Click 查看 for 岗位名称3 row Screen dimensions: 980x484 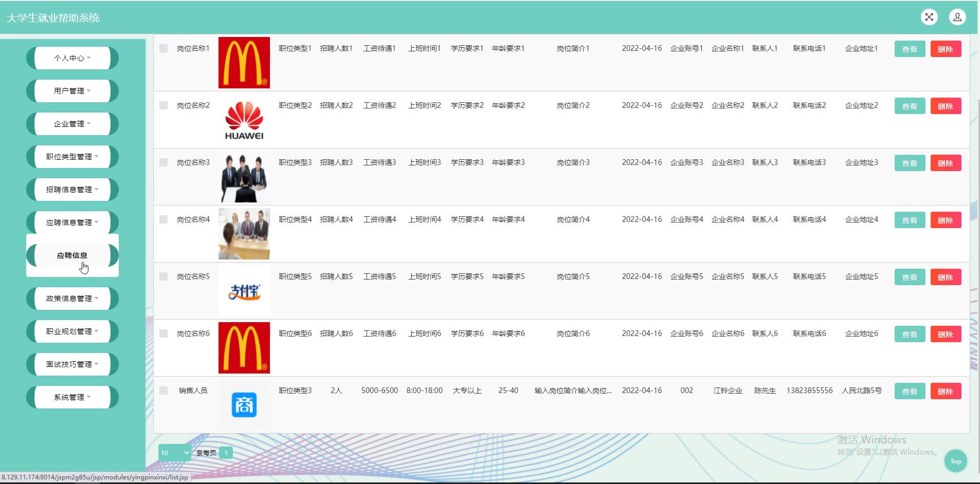(x=910, y=163)
